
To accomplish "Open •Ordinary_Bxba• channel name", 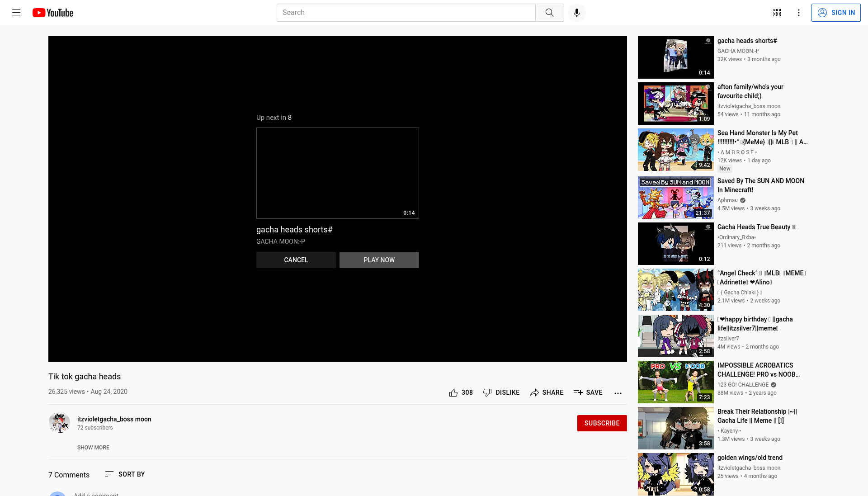I will tap(736, 237).
